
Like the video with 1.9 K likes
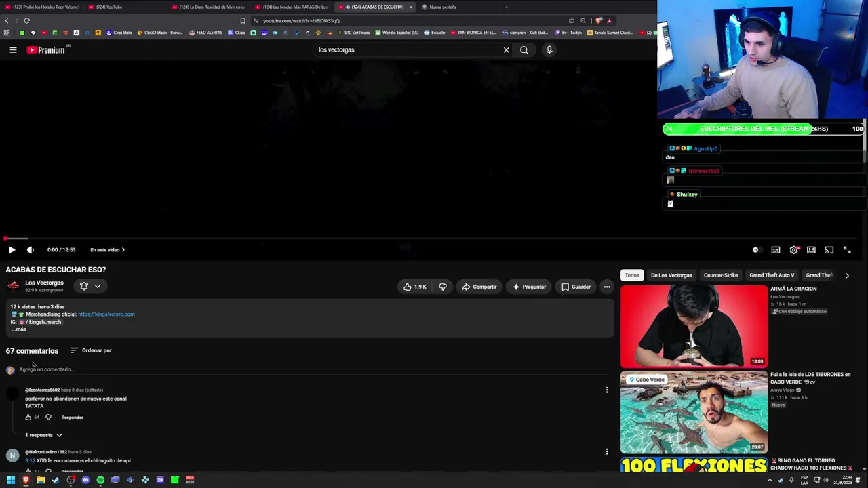click(x=414, y=287)
